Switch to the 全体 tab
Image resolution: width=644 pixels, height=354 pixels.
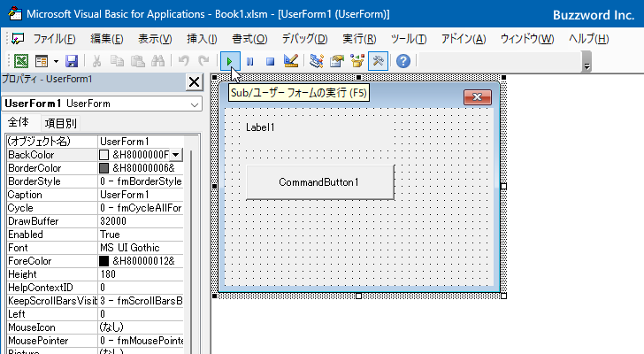pyautogui.click(x=19, y=122)
